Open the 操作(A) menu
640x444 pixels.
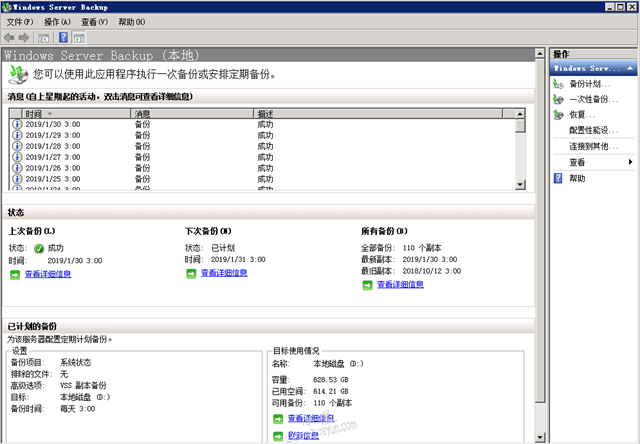tap(57, 22)
